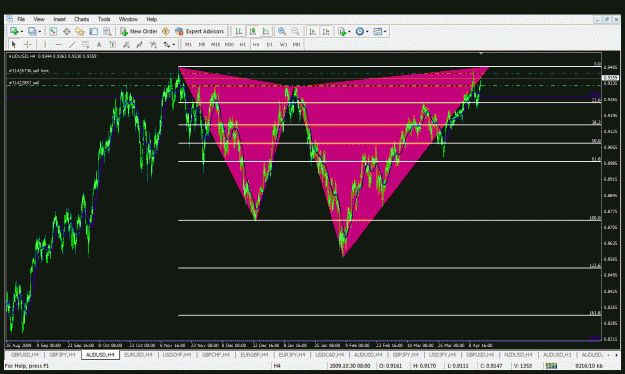Open the Tools menu
This screenshot has width=625, height=374.
point(104,19)
